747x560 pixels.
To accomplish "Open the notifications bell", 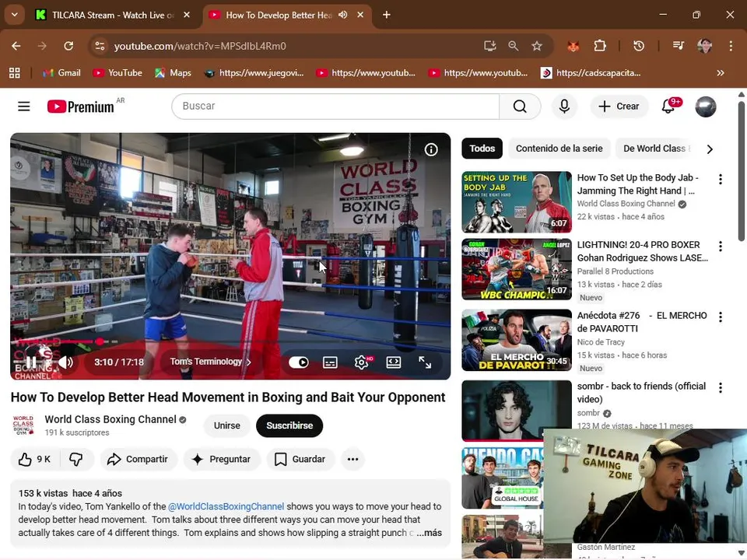I will coord(668,107).
